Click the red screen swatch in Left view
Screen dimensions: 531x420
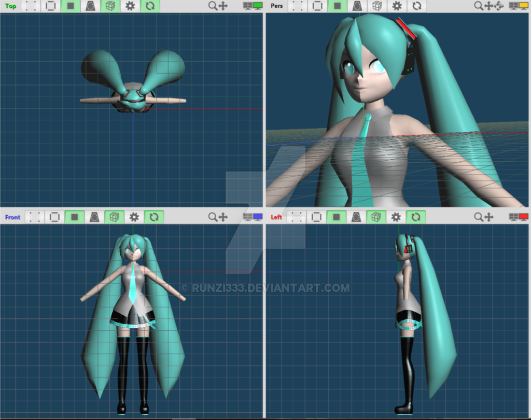524,217
